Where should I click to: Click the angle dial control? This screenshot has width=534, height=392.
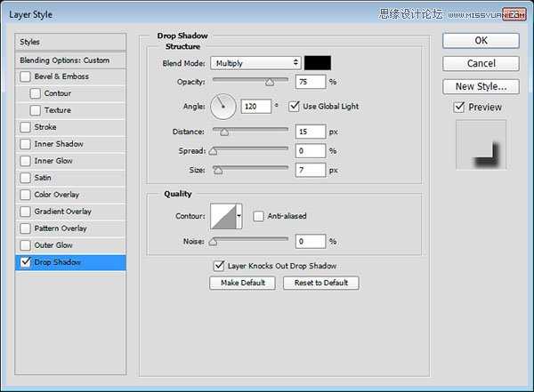tap(223, 107)
